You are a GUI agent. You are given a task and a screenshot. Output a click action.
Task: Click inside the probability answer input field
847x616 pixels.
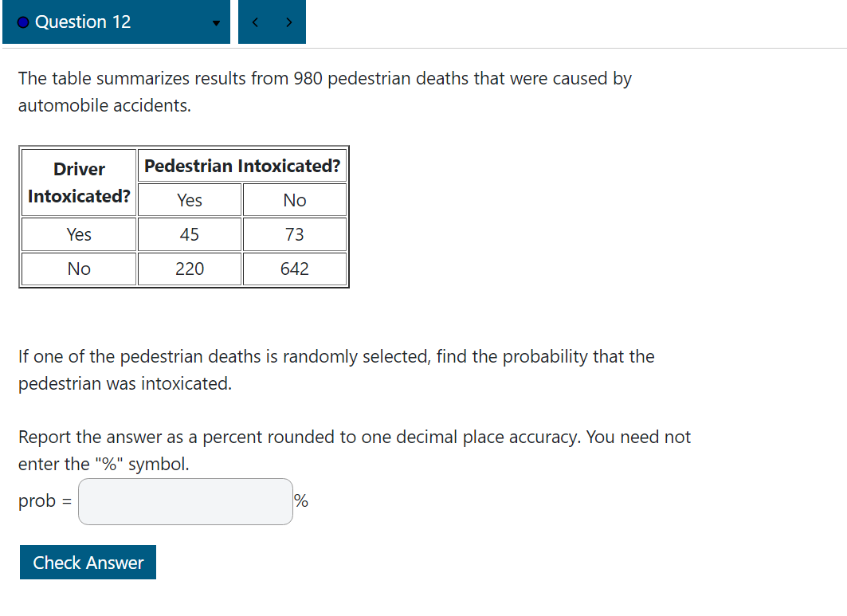185,500
